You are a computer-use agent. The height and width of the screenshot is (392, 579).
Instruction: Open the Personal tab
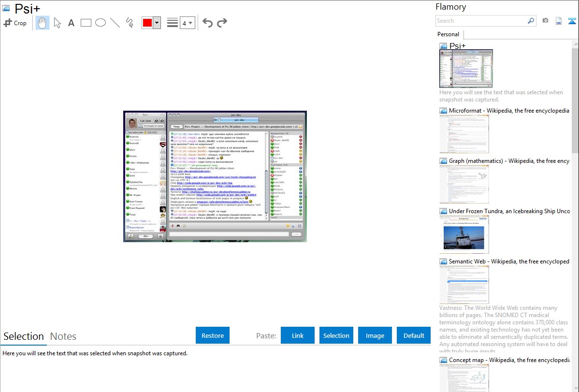point(448,34)
